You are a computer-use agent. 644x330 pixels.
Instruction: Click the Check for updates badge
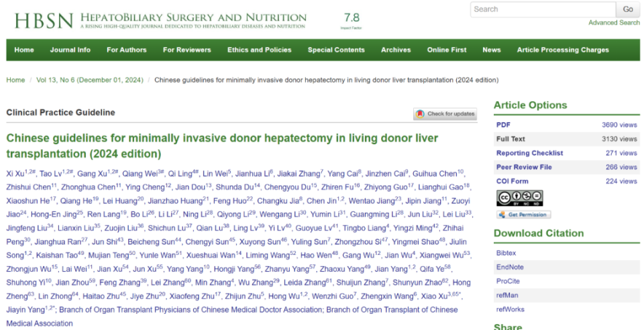[x=445, y=114]
